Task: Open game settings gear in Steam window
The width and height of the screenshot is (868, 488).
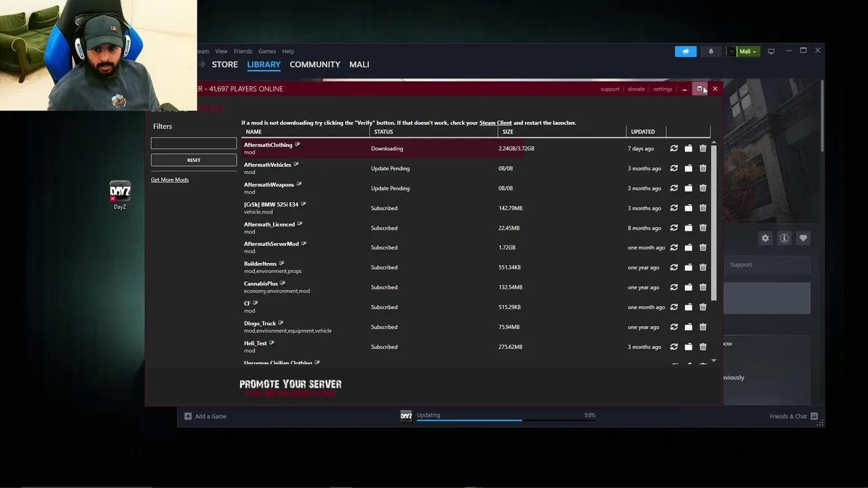Action: tap(766, 238)
